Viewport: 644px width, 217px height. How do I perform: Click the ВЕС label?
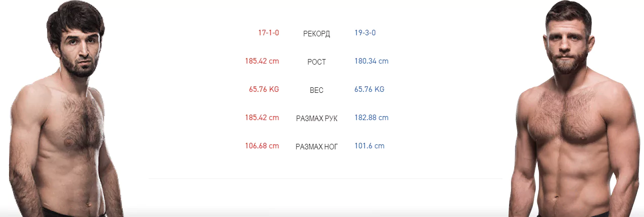316,90
